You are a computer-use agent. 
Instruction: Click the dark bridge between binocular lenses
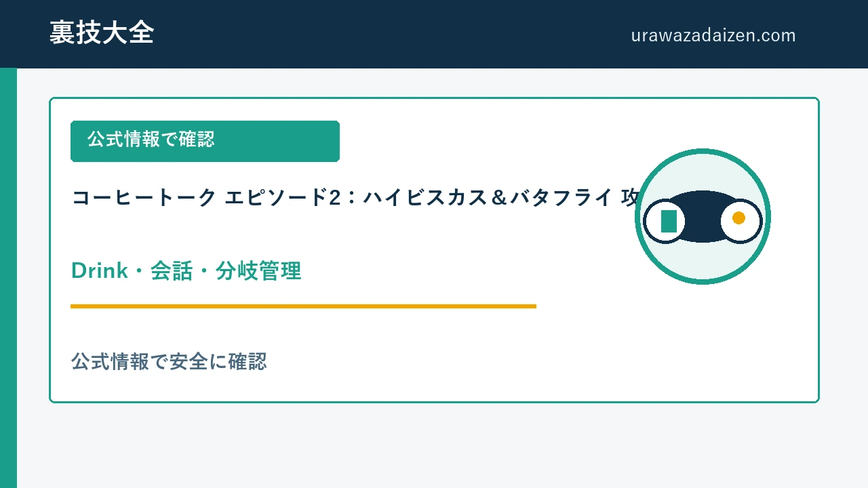tap(703, 217)
